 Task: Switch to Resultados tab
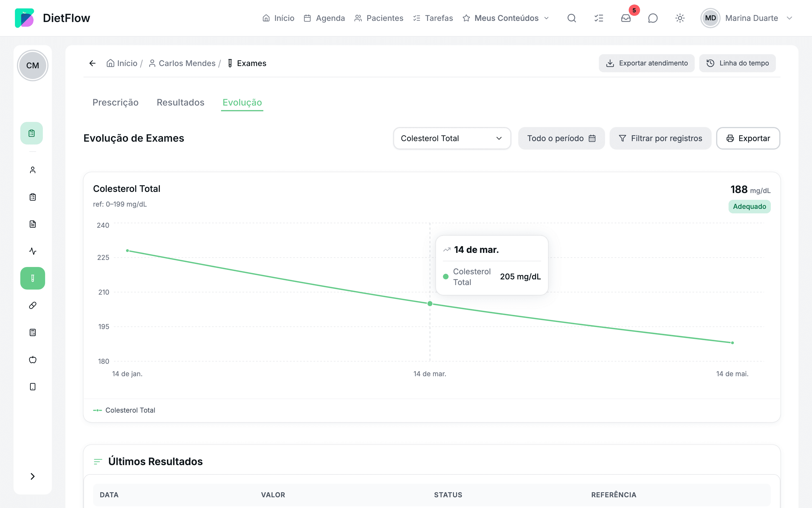(x=180, y=102)
